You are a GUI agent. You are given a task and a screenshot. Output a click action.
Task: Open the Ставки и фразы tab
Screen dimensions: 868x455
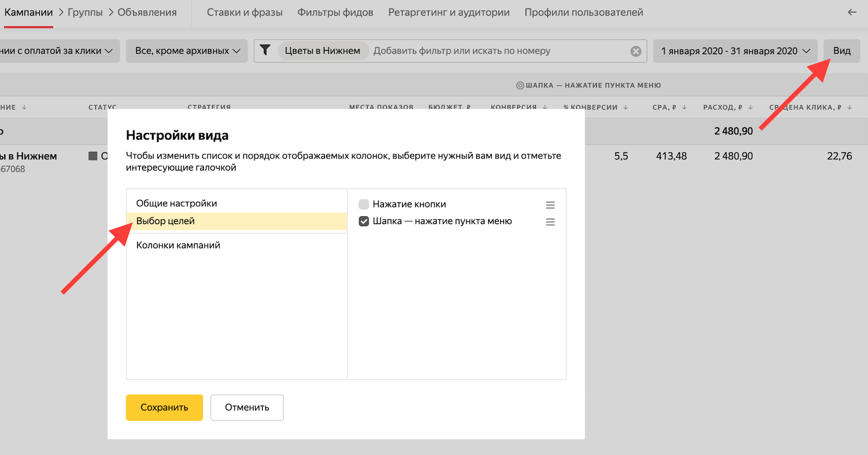tap(245, 12)
